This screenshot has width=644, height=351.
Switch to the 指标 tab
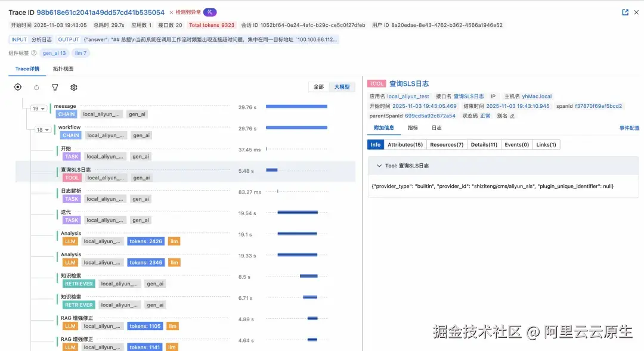pyautogui.click(x=412, y=127)
